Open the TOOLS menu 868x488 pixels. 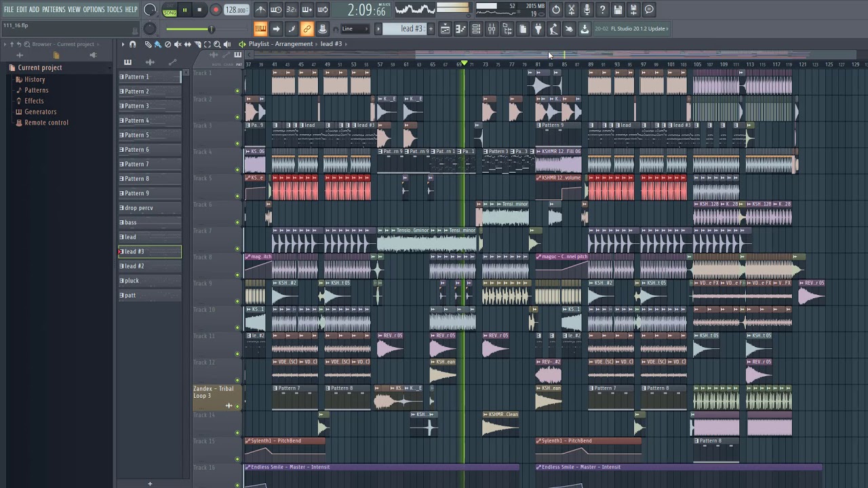point(114,9)
